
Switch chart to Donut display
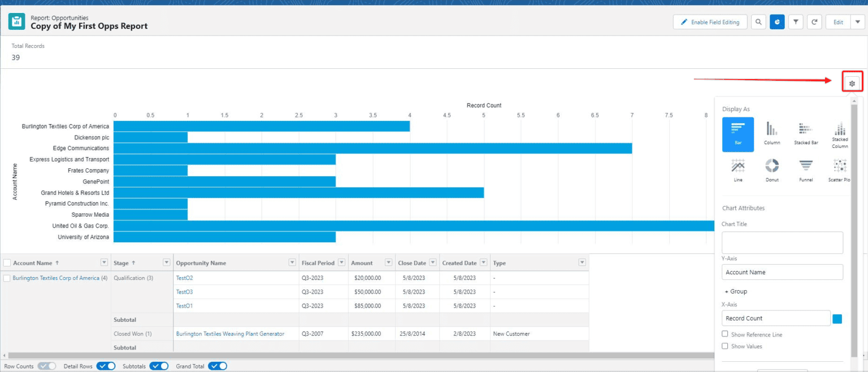(772, 169)
